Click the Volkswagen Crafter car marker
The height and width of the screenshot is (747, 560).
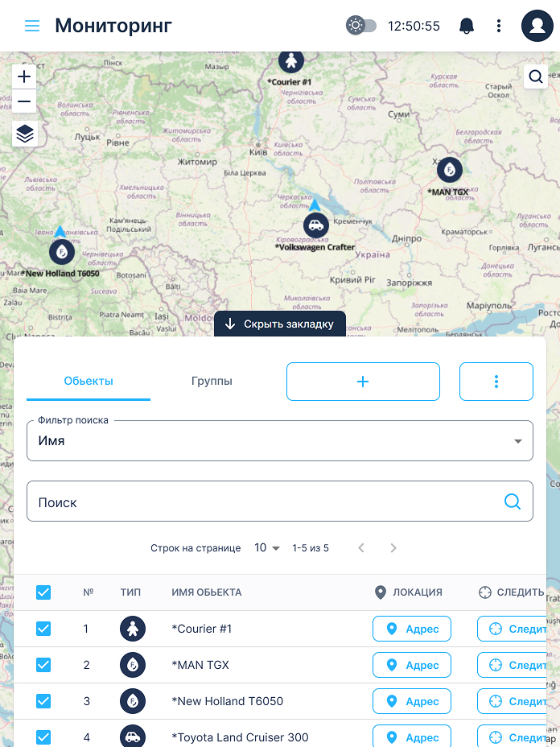coord(315,225)
